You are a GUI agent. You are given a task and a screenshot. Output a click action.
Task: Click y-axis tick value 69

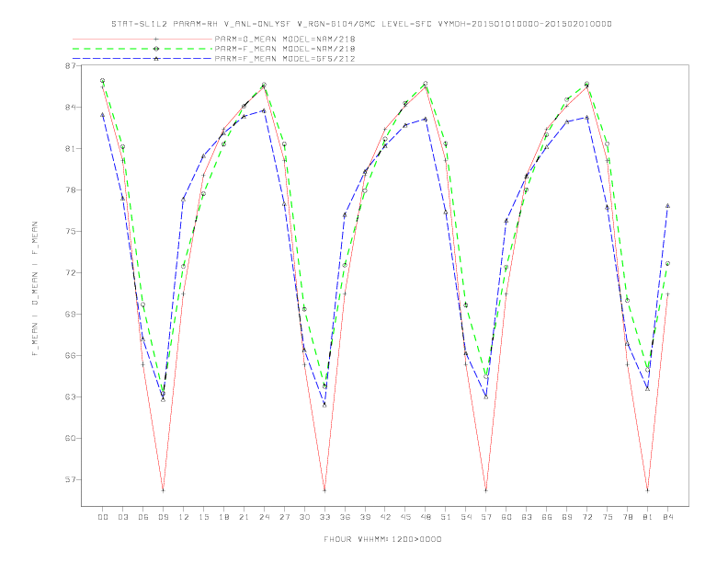click(70, 314)
